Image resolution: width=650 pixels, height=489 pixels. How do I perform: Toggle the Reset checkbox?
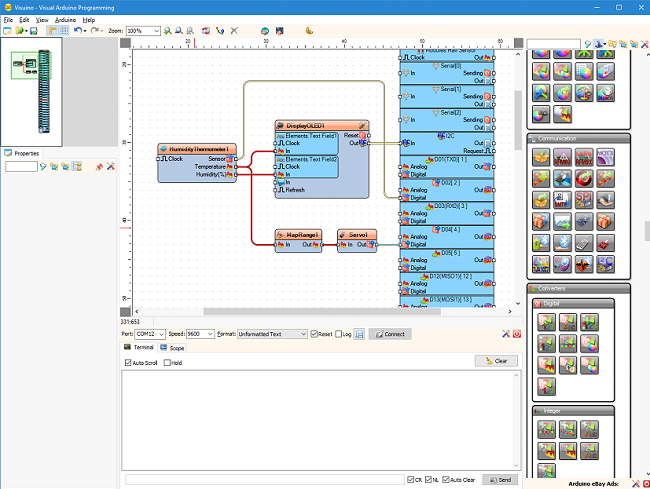(314, 334)
